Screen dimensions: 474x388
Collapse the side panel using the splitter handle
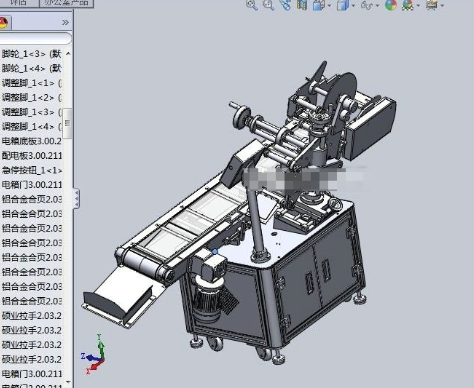click(77, 199)
